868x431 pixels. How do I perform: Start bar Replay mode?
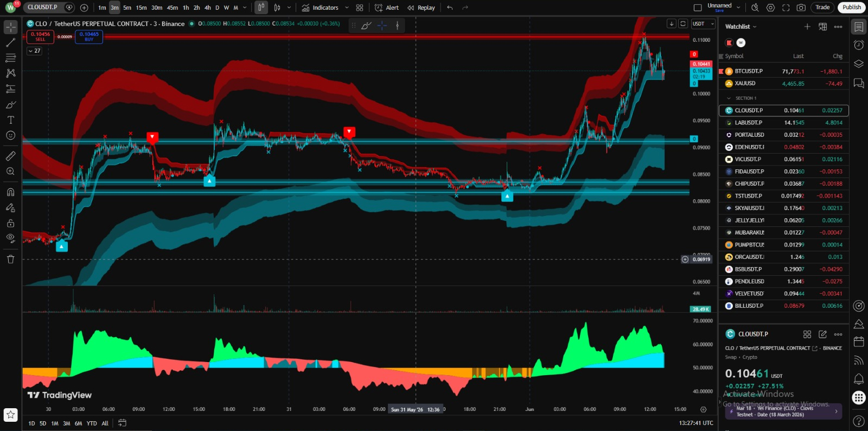(421, 8)
